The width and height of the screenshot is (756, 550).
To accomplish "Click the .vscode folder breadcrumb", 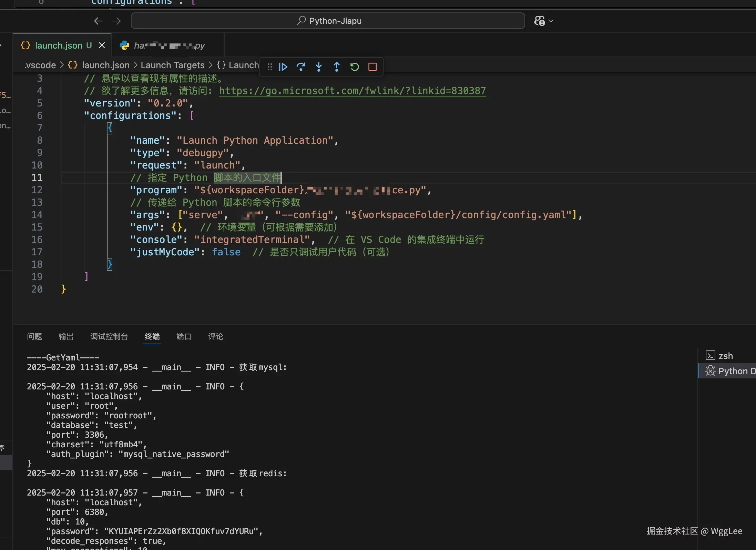I will 40,65.
